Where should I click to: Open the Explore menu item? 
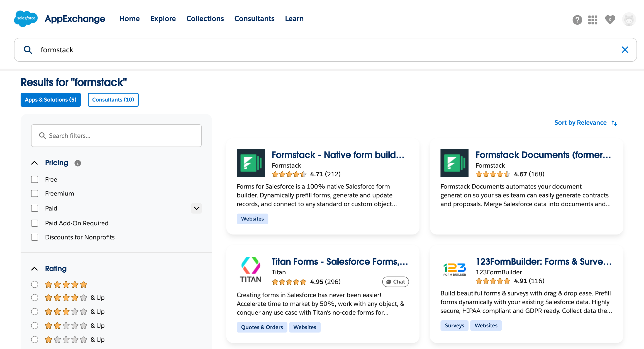[163, 19]
